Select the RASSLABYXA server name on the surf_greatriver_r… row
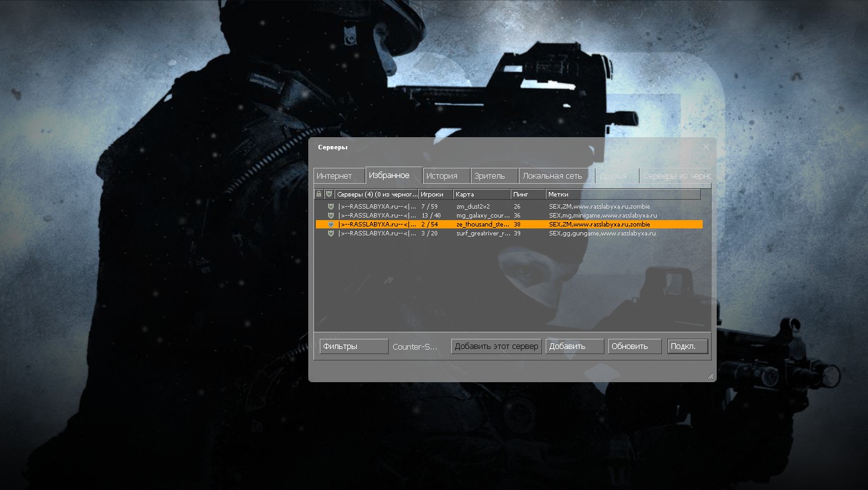This screenshot has width=868, height=490. coord(377,234)
